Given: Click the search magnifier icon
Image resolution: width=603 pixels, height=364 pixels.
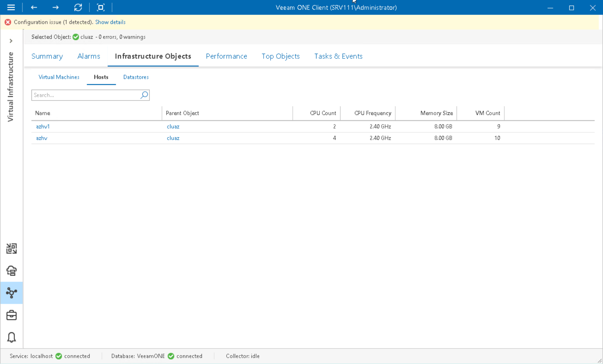Looking at the screenshot, I should click(144, 95).
